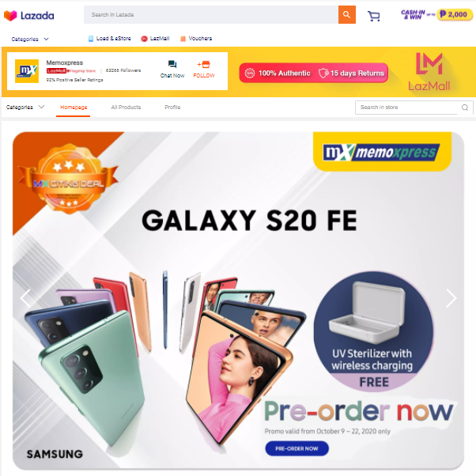Screen dimensions: 476x476
Task: Open the Vouchers link
Action: click(196, 39)
